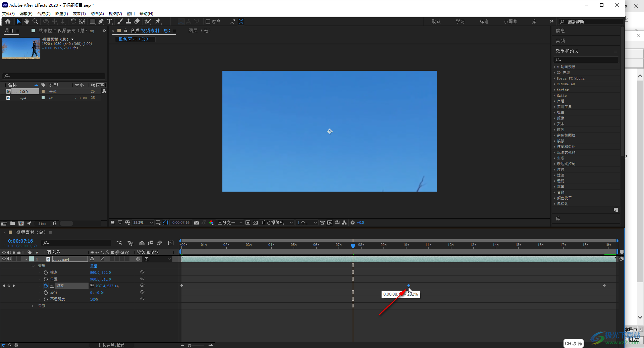Add or remove keyframe at current time
This screenshot has width=644, height=348.
pyautogui.click(x=9, y=286)
